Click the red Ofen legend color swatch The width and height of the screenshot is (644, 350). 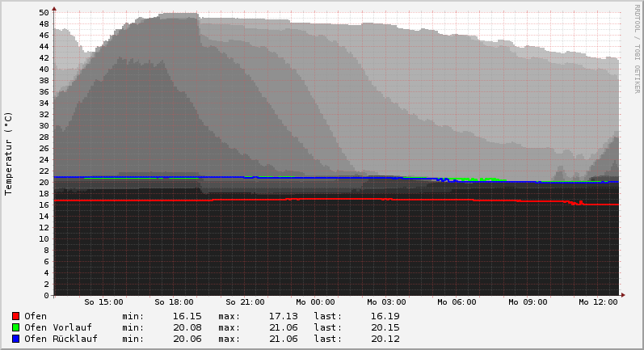pyautogui.click(x=15, y=316)
